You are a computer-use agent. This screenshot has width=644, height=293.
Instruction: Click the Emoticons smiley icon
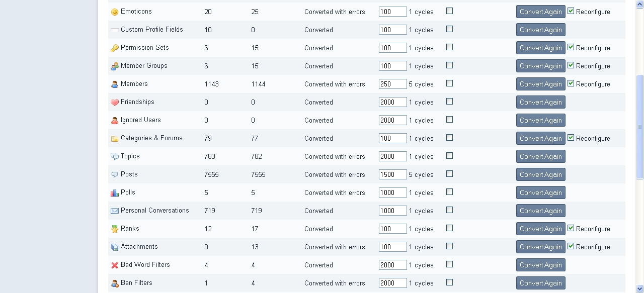pos(115,12)
